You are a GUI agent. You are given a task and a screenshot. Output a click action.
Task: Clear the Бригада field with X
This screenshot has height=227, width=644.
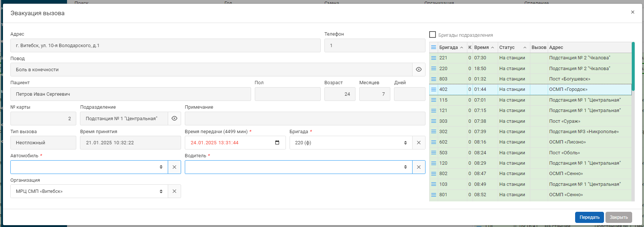(419, 143)
